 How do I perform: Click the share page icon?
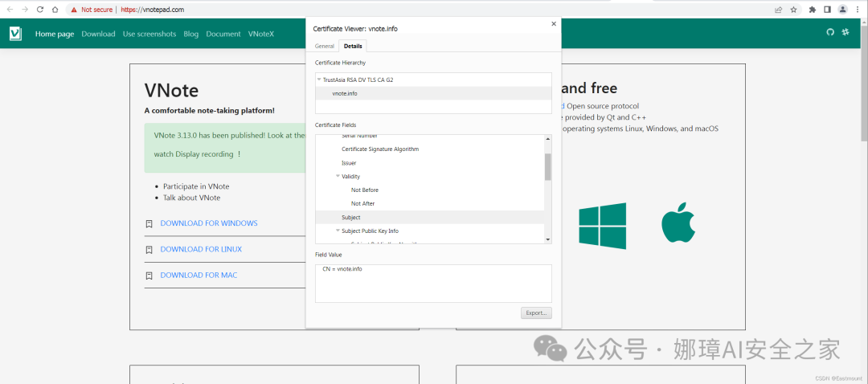pyautogui.click(x=778, y=10)
